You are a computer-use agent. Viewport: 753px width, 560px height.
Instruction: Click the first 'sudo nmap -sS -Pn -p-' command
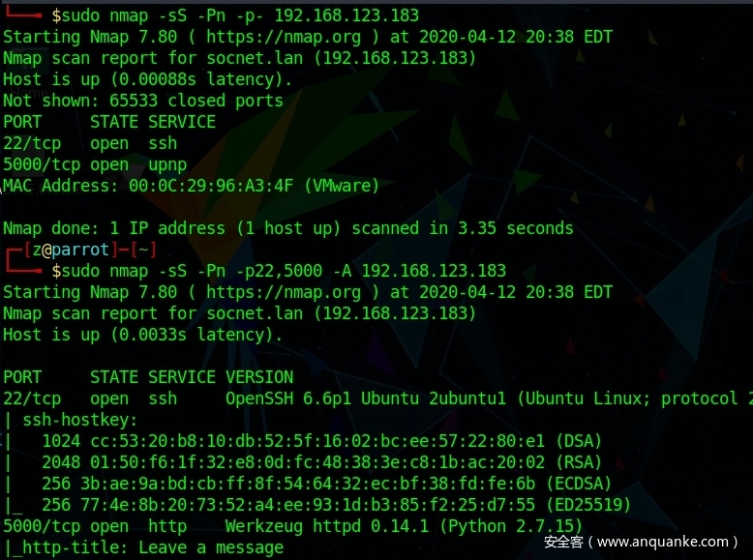[235, 15]
